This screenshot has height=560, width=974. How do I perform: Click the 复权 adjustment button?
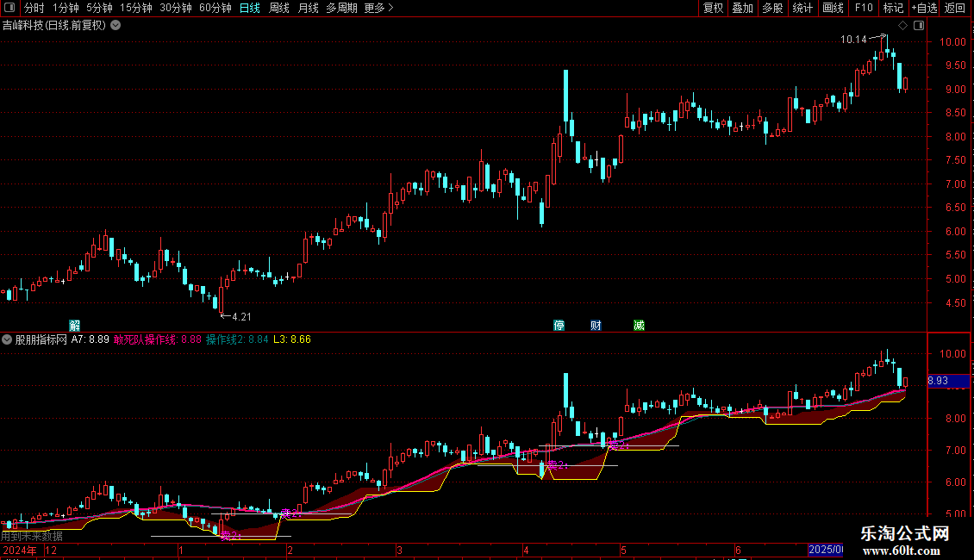click(713, 8)
